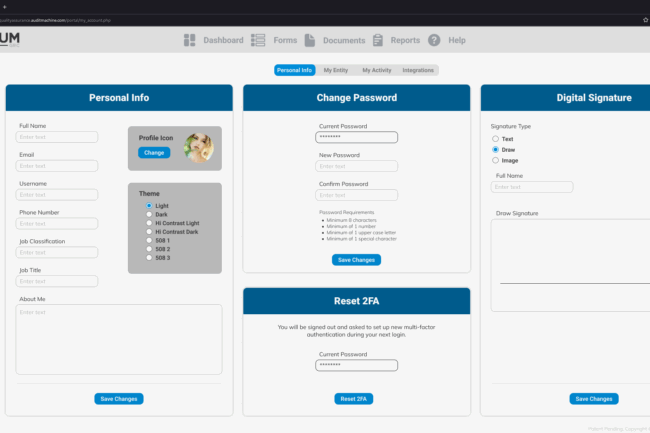
Task: Save changes in Change Password panel
Action: 356,260
